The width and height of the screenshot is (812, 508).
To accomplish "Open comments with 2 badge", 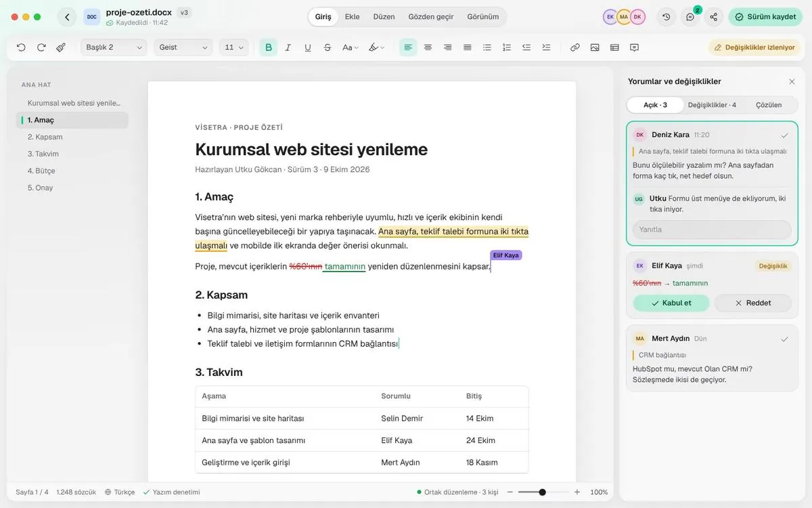I will pyautogui.click(x=690, y=17).
